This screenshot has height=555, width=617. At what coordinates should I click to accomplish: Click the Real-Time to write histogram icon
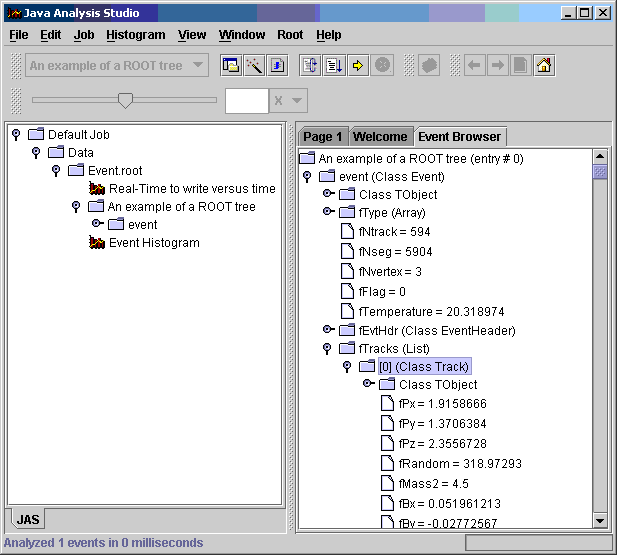[x=97, y=189]
